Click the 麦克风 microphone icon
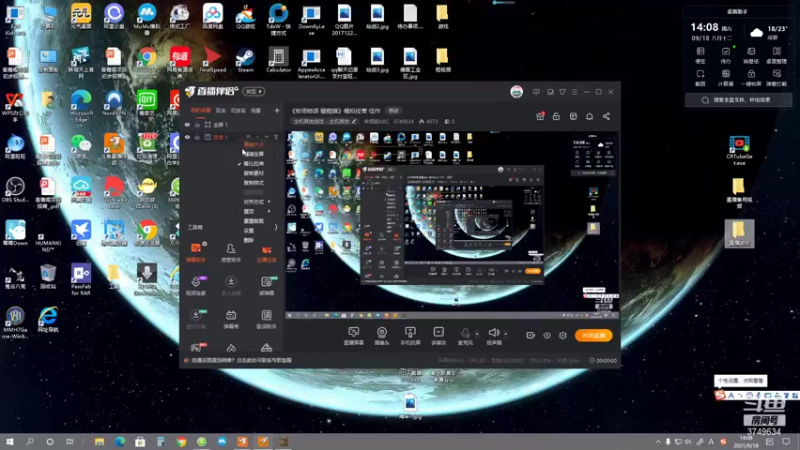800x450 pixels. pyautogui.click(x=465, y=333)
